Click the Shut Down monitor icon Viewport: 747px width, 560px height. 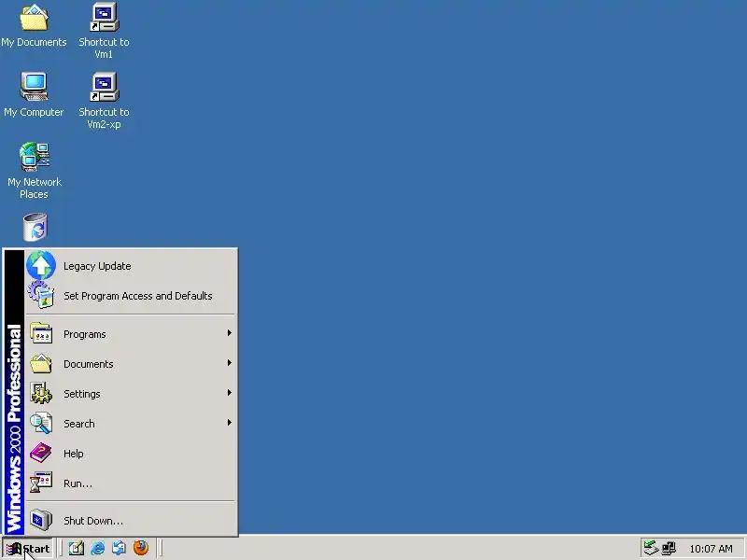(41, 520)
